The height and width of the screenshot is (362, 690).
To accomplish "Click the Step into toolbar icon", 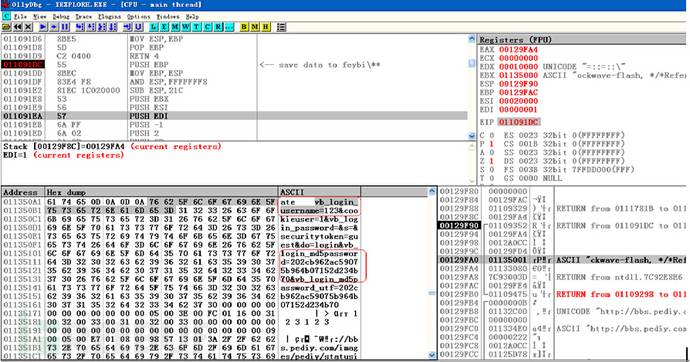I will tap(80, 27).
